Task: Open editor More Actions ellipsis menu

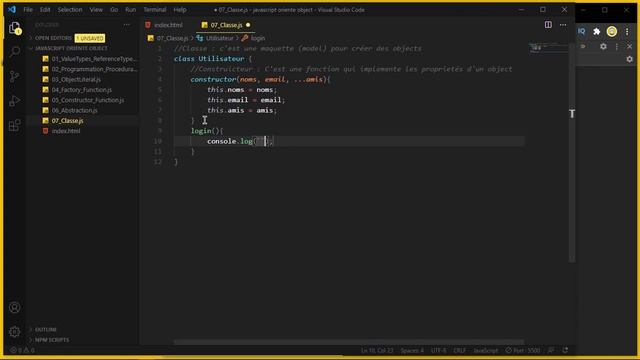Action: [x=563, y=25]
